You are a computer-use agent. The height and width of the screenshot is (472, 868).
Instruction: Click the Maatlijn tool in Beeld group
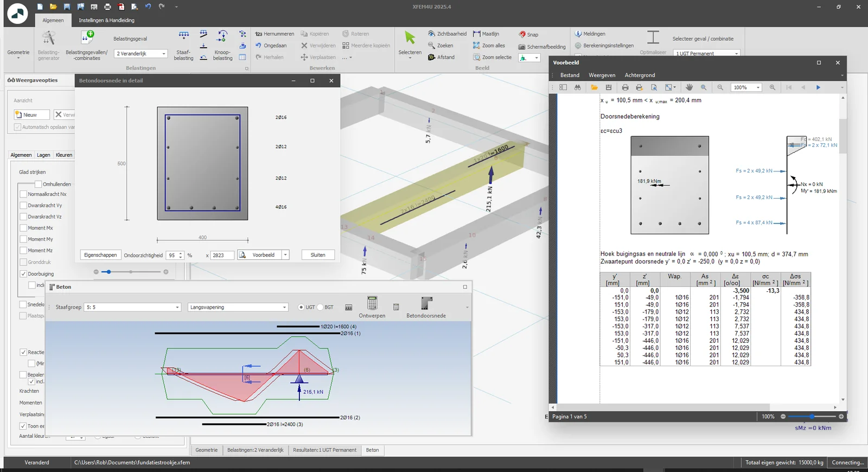[x=486, y=34]
